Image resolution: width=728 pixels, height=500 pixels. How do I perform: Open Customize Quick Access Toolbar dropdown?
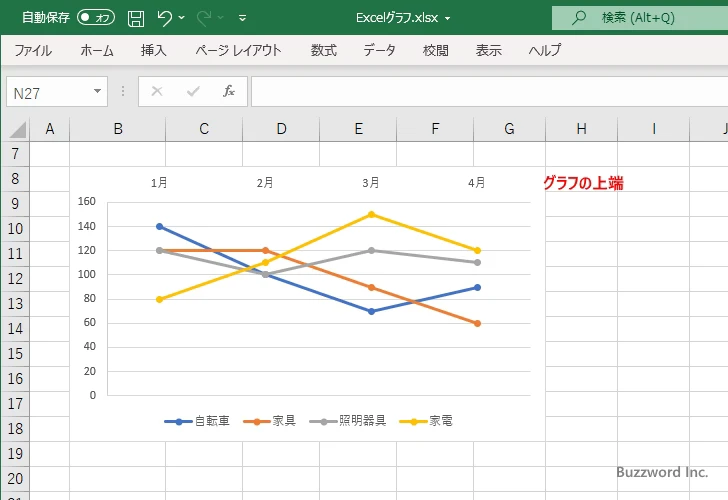242,18
